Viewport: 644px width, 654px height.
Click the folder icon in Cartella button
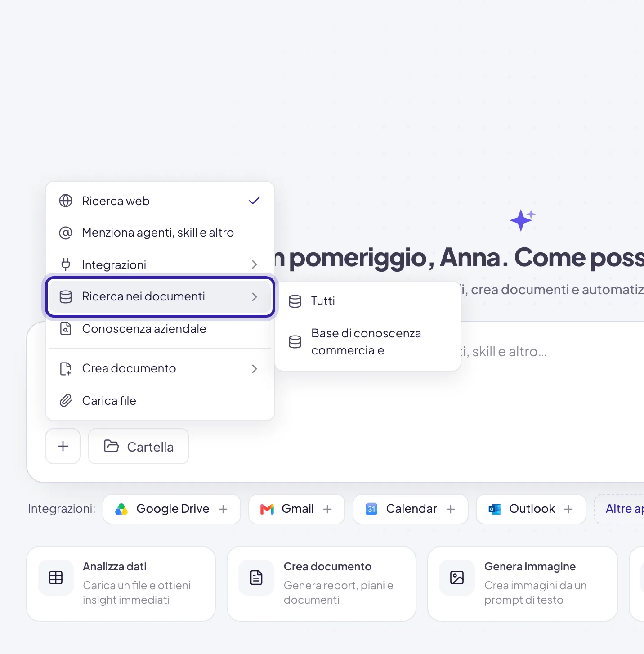pos(111,446)
